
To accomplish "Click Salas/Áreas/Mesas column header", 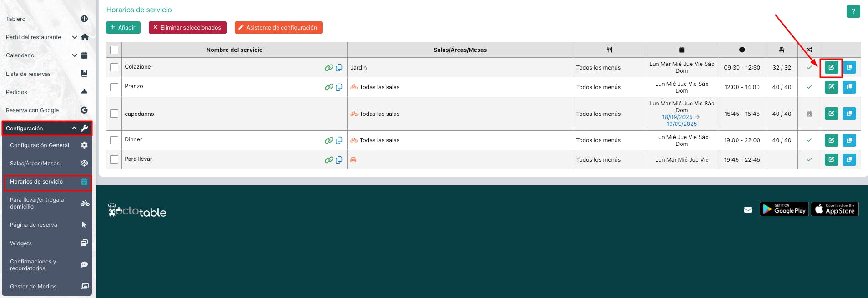I will [x=460, y=50].
